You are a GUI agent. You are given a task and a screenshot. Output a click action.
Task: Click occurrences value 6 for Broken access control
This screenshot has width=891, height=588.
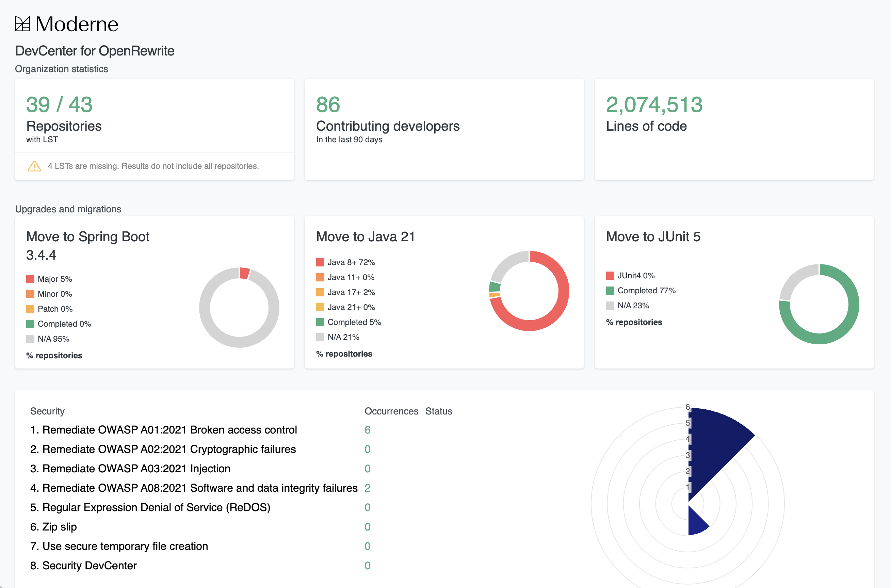368,430
